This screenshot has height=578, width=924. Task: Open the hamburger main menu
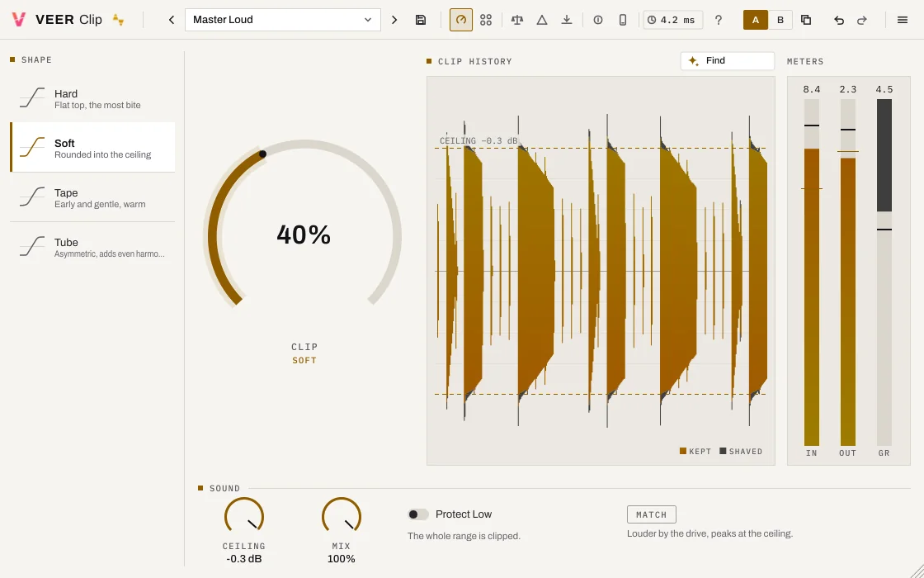[903, 20]
